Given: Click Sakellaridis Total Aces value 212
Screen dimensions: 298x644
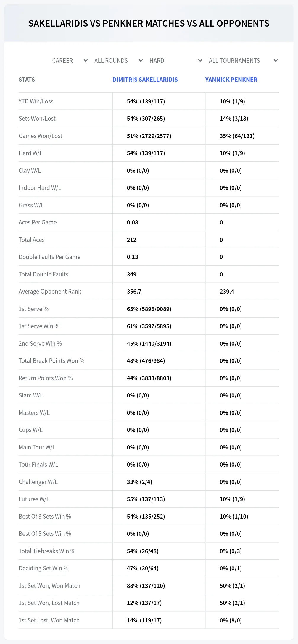Looking at the screenshot, I should tap(132, 240).
